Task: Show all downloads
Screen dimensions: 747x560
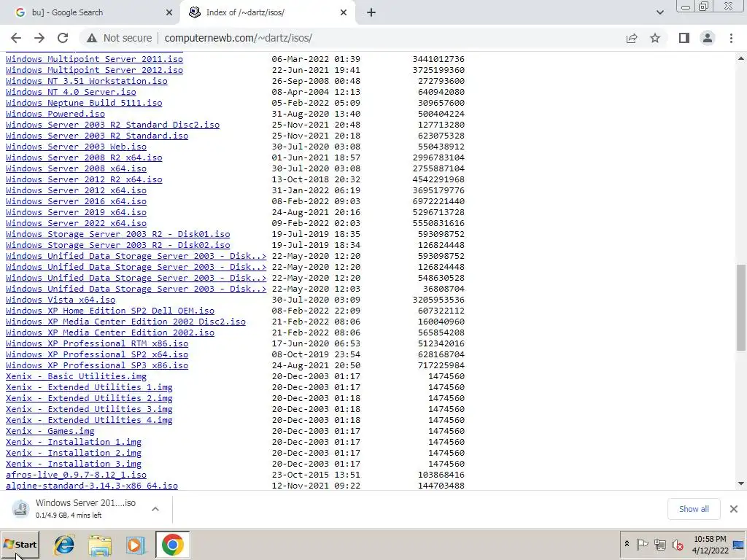Action: pos(694,509)
